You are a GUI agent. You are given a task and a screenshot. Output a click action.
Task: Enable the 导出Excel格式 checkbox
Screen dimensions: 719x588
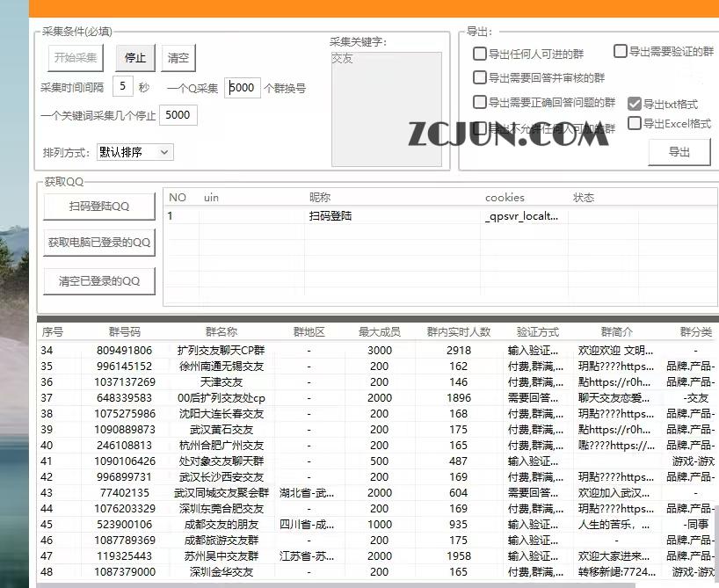coord(635,124)
